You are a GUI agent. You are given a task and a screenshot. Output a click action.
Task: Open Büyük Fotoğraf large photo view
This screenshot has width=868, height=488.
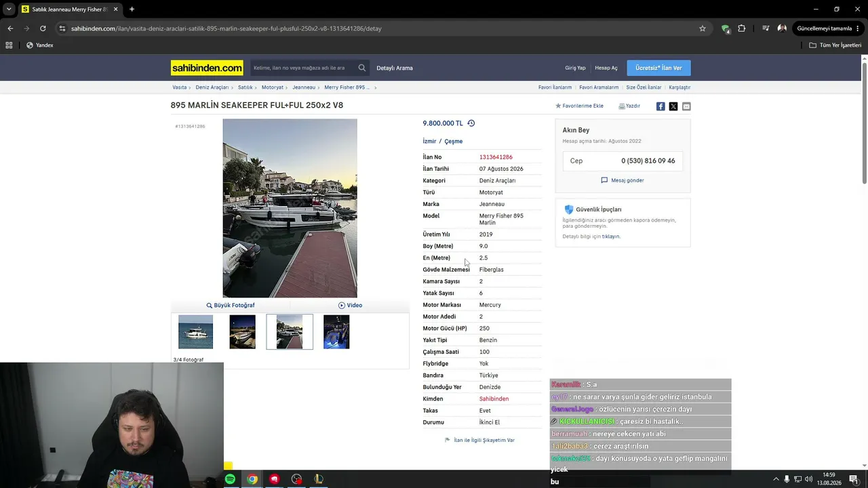point(231,306)
